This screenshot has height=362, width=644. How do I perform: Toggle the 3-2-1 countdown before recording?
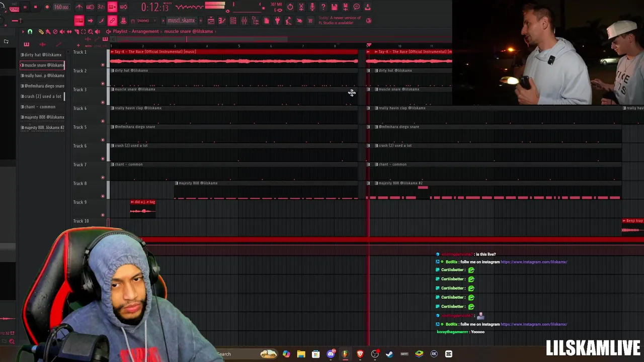coord(101,7)
